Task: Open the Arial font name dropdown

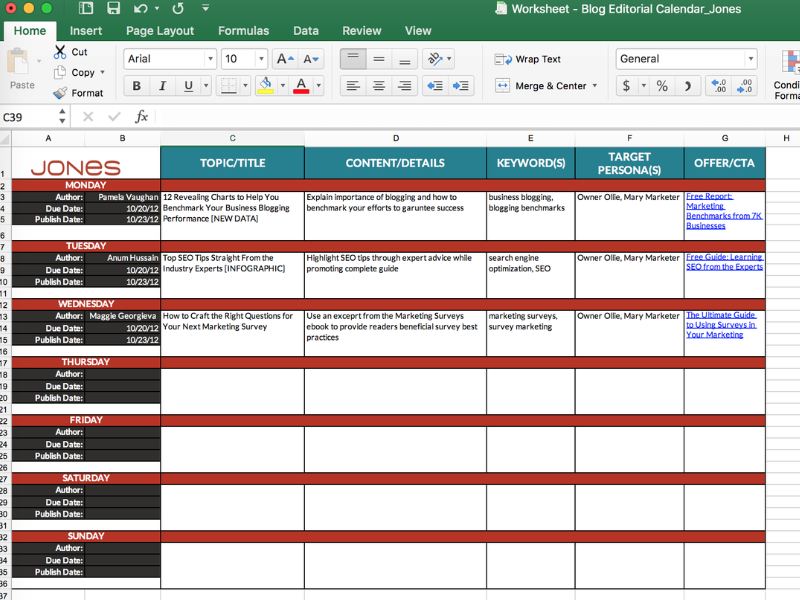Action: tap(210, 59)
